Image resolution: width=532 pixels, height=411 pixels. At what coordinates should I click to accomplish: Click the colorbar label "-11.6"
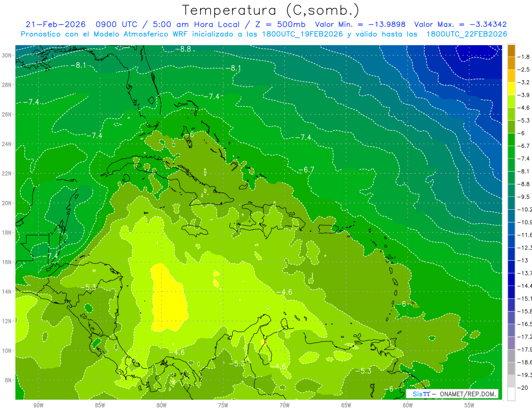(x=525, y=235)
